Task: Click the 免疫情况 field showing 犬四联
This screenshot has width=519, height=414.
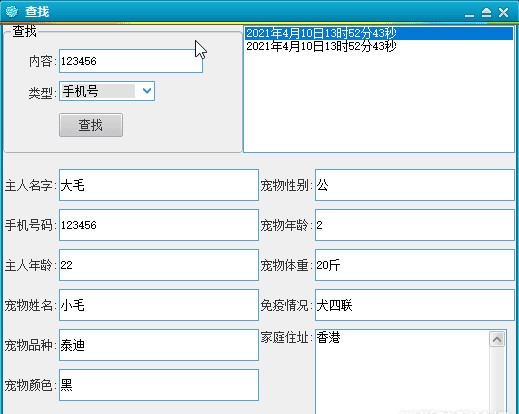Action: [415, 305]
